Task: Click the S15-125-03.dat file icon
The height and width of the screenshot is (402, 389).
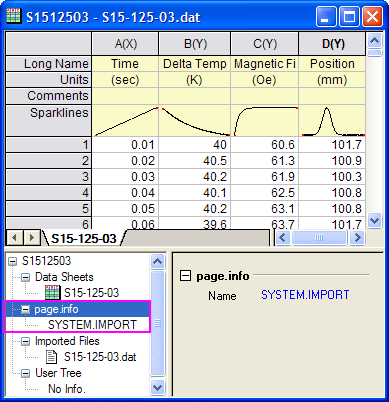Action: point(51,357)
